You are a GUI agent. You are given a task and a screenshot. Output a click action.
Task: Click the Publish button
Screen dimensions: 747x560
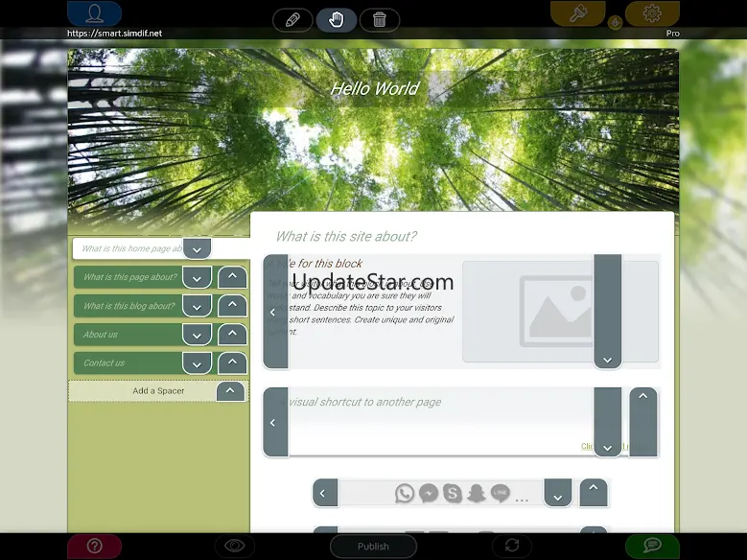click(x=373, y=547)
